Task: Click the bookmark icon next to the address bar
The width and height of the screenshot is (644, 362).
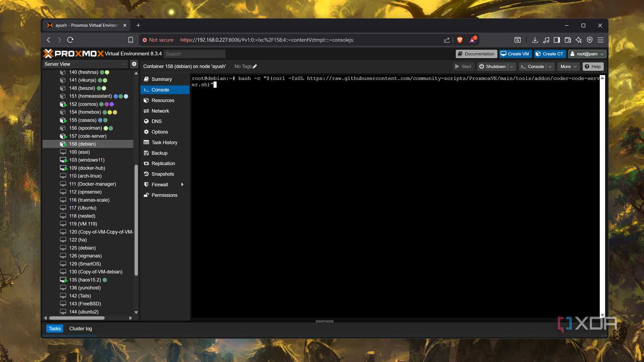Action: 131,40
